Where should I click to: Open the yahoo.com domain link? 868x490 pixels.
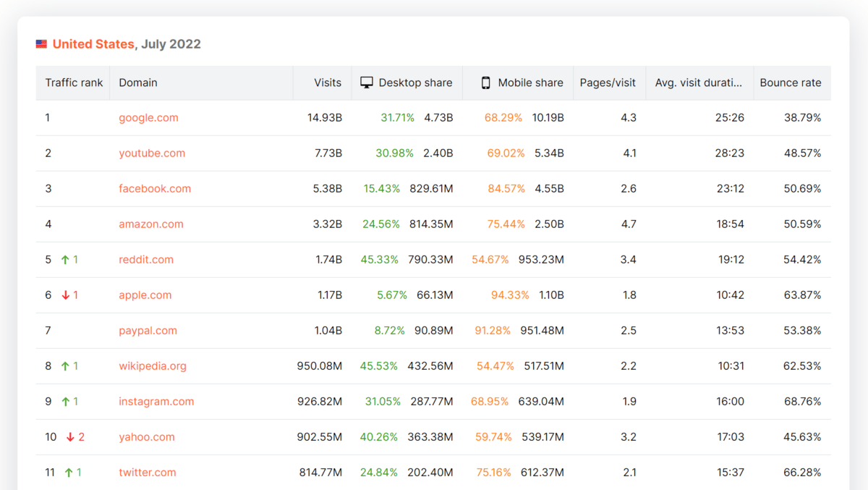pyautogui.click(x=147, y=436)
